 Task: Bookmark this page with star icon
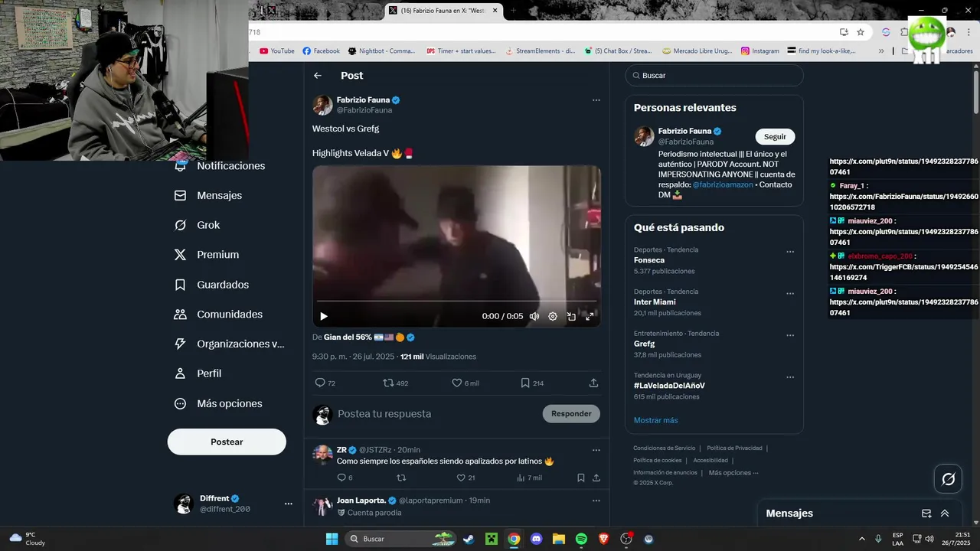click(861, 32)
